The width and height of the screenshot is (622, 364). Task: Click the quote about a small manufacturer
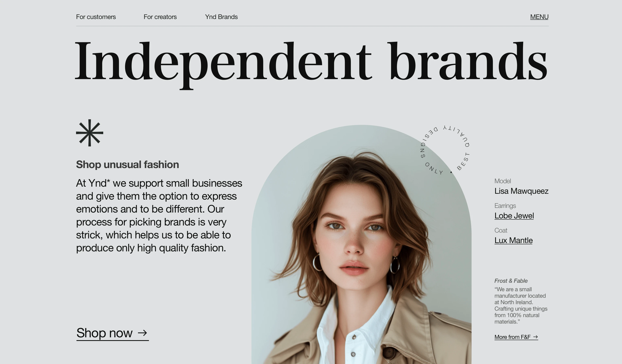coord(521,305)
